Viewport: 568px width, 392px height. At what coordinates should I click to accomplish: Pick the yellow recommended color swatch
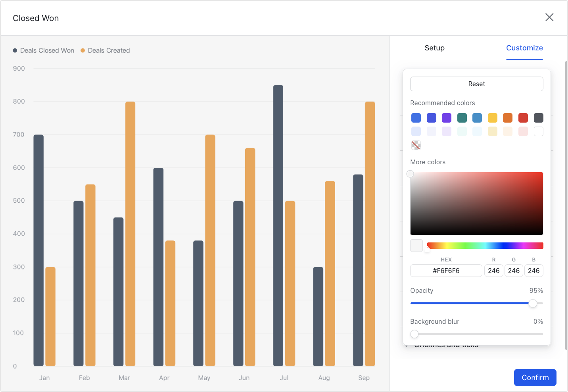pyautogui.click(x=493, y=118)
